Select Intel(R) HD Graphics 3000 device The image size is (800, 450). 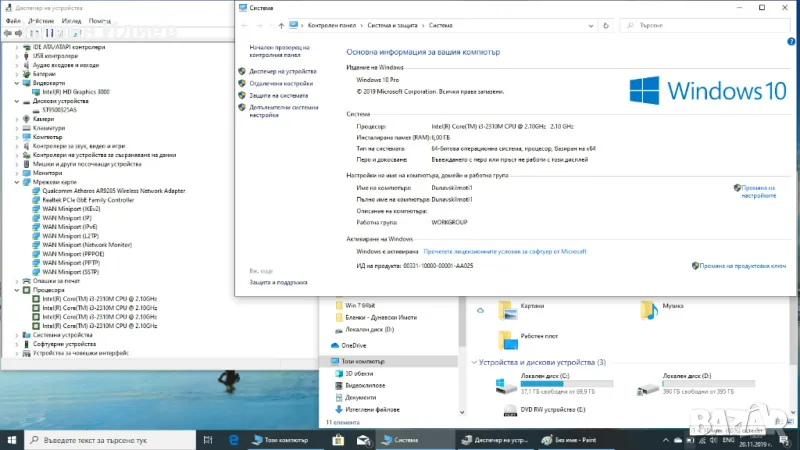76,92
